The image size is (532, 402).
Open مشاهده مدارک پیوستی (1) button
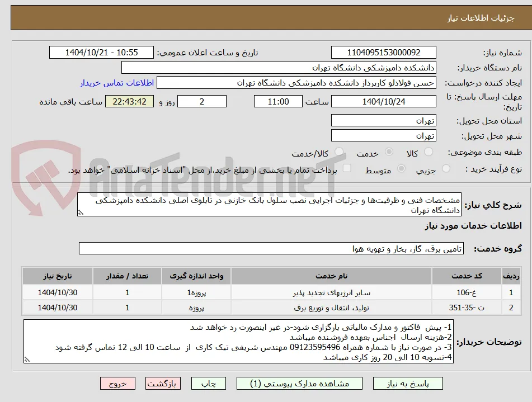(x=299, y=384)
